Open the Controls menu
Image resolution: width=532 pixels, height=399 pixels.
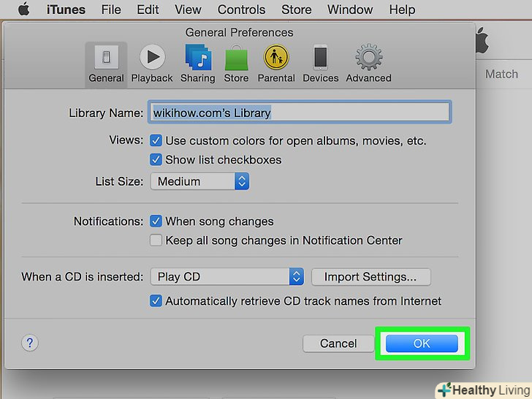[x=241, y=10]
